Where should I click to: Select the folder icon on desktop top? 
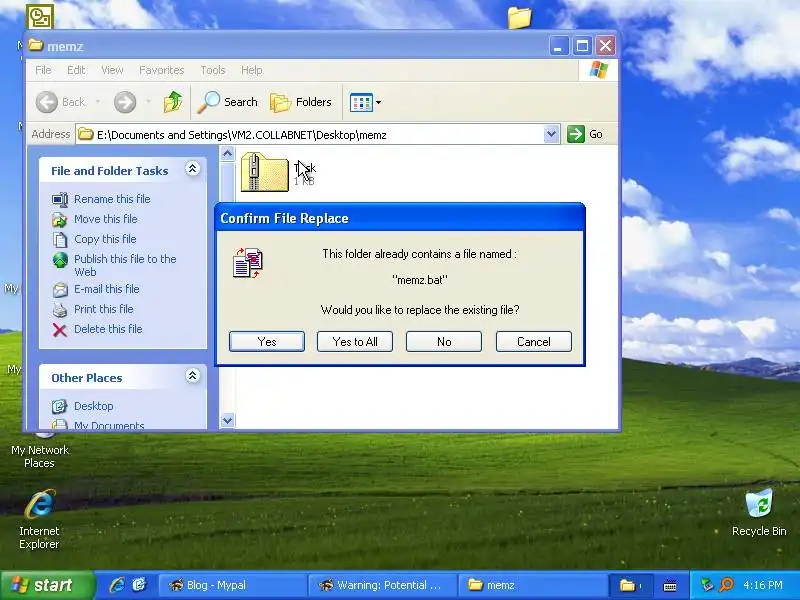[x=519, y=17]
